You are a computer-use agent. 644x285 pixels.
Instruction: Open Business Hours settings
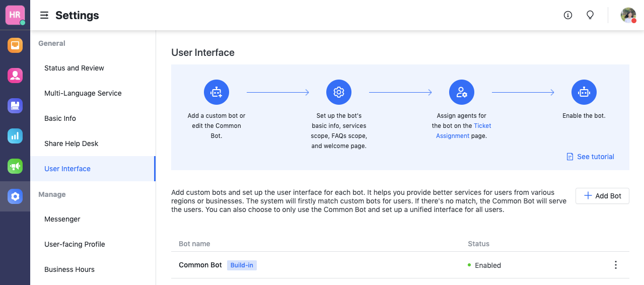[69, 269]
